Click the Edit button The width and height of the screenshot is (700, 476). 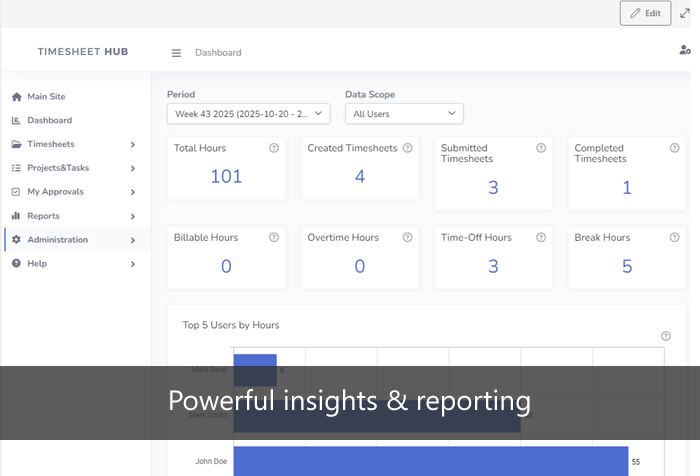[645, 13]
